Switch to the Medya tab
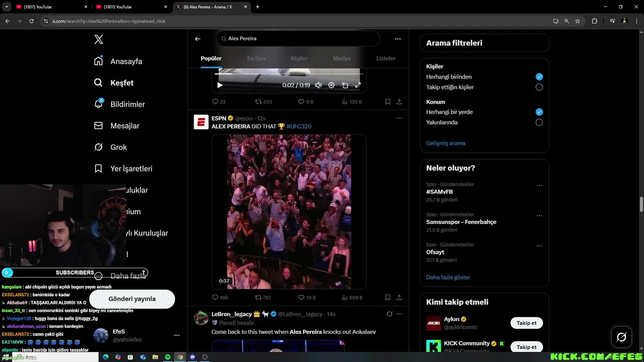The height and width of the screenshot is (362, 644). (x=342, y=58)
